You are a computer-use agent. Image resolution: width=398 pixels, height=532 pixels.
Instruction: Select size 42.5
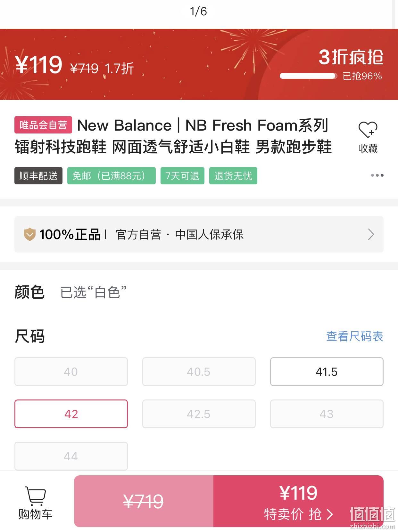coord(199,414)
